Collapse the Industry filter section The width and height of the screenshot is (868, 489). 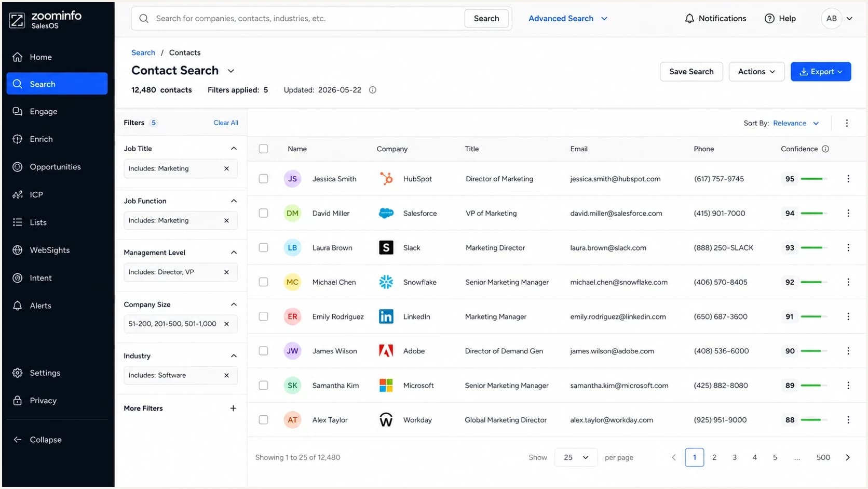(234, 356)
